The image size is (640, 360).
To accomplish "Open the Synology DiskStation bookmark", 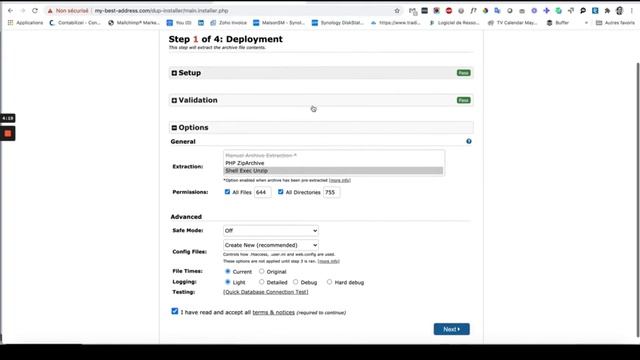I will 338,23.
